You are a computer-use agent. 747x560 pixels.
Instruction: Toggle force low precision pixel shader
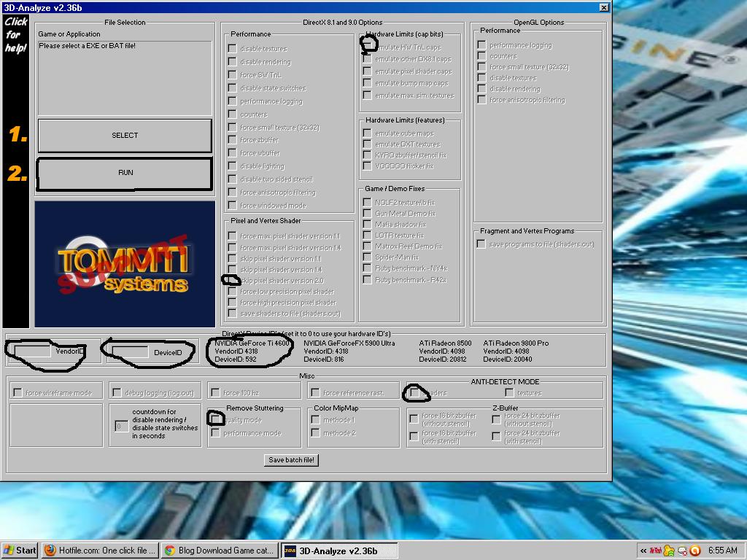tap(233, 292)
